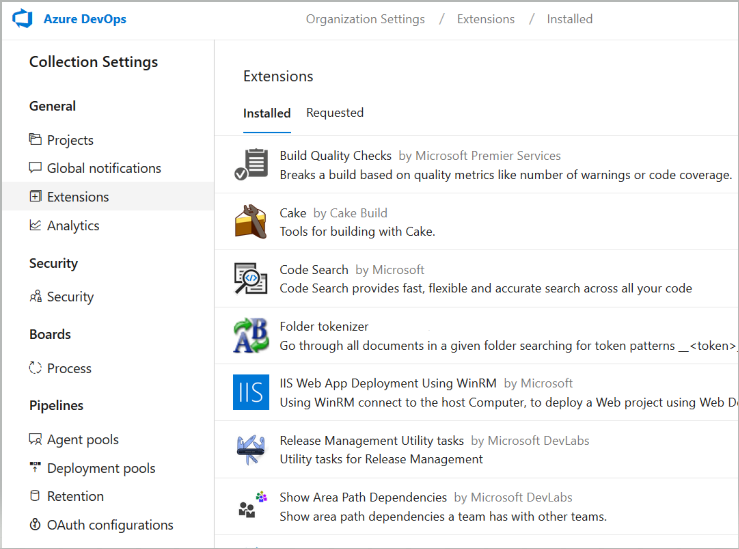Go to Organization Settings breadcrumb
This screenshot has height=549, width=739.
coord(365,19)
